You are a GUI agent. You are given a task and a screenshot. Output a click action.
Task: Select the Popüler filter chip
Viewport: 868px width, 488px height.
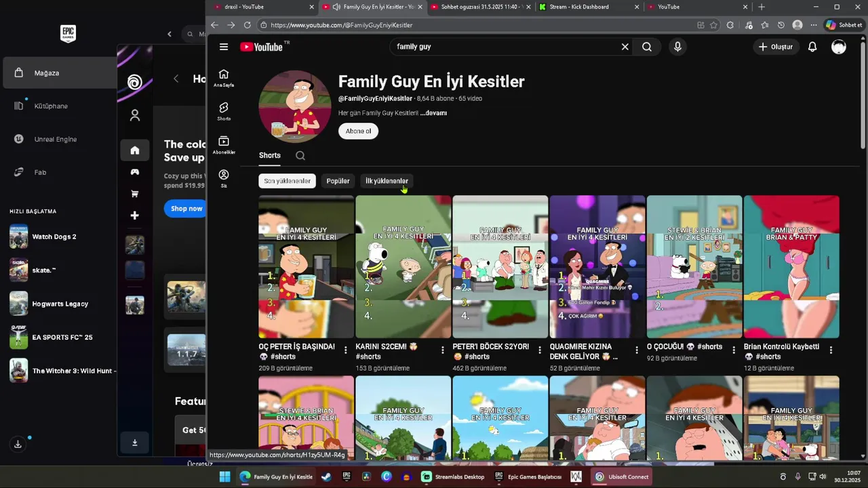pos(338,181)
